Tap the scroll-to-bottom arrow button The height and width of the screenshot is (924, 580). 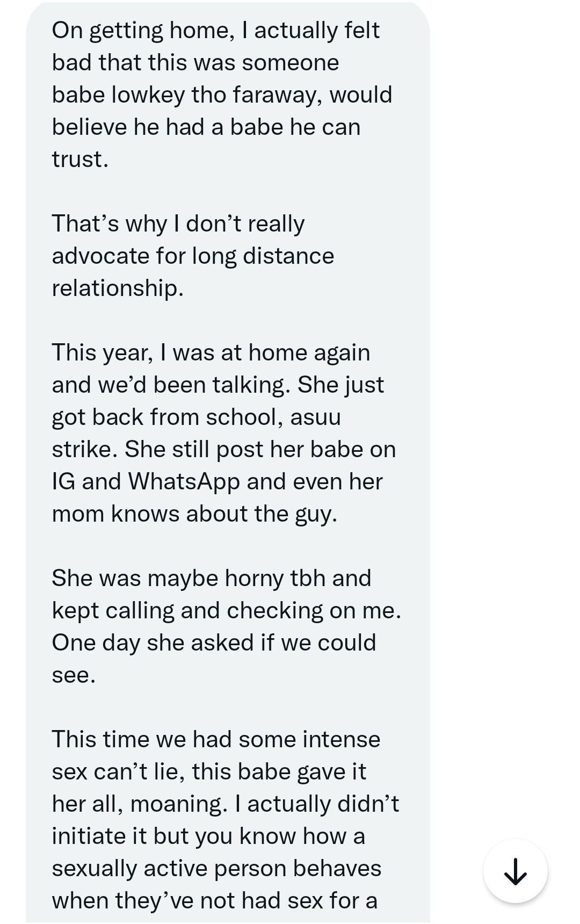point(515,871)
